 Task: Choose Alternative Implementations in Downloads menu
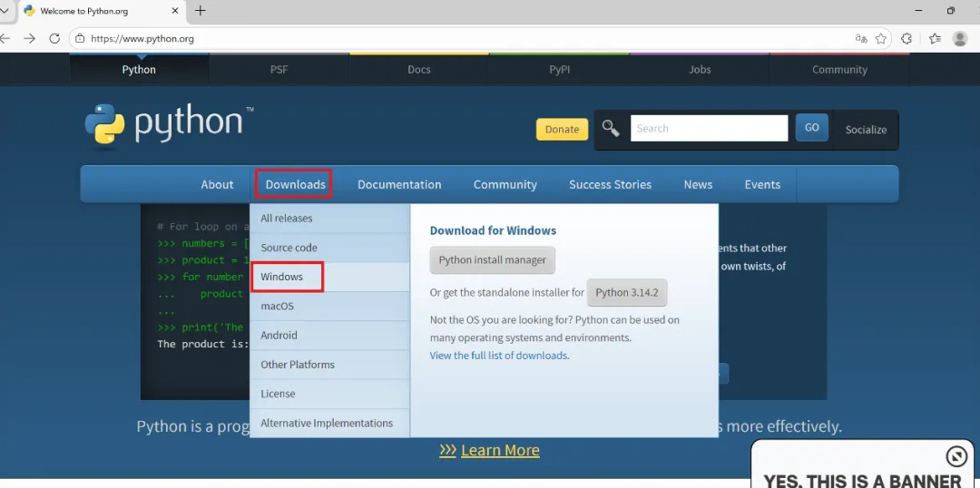point(330,423)
